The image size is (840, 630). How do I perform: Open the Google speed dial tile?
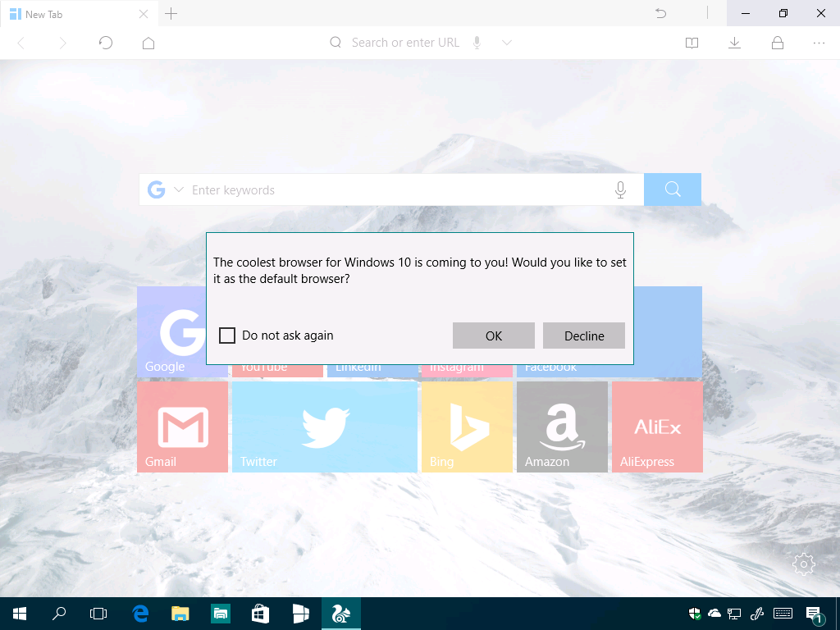click(171, 331)
